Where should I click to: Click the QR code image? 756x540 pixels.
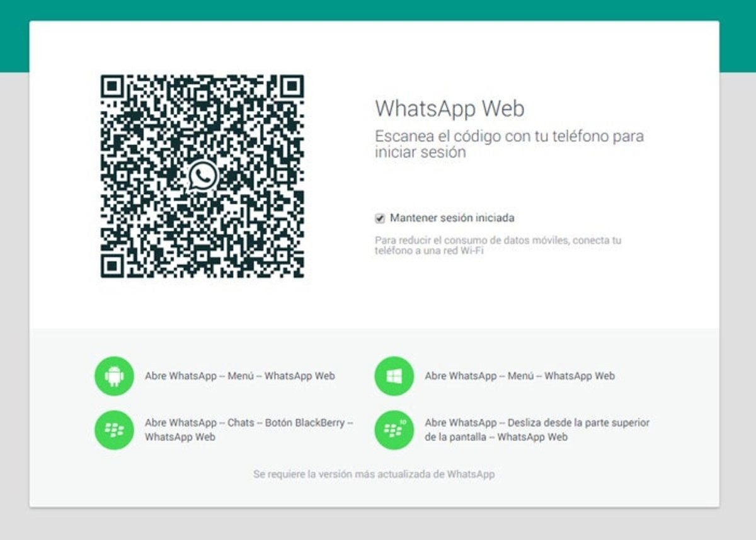pyautogui.click(x=202, y=176)
